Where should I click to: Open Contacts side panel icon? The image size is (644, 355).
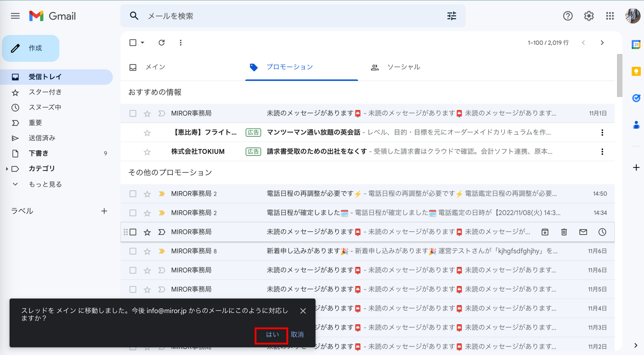[x=636, y=125]
